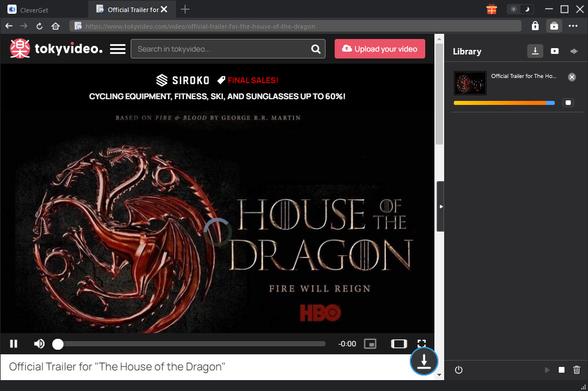Click the blue download video button
The height and width of the screenshot is (391, 588).
424,362
